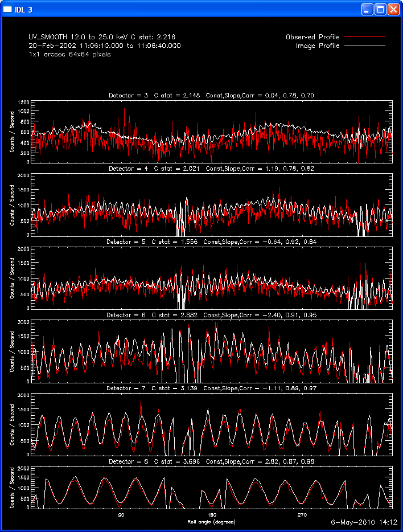Click inside the Detector 6 plot panel
The image size is (403, 532).
pos(211,351)
